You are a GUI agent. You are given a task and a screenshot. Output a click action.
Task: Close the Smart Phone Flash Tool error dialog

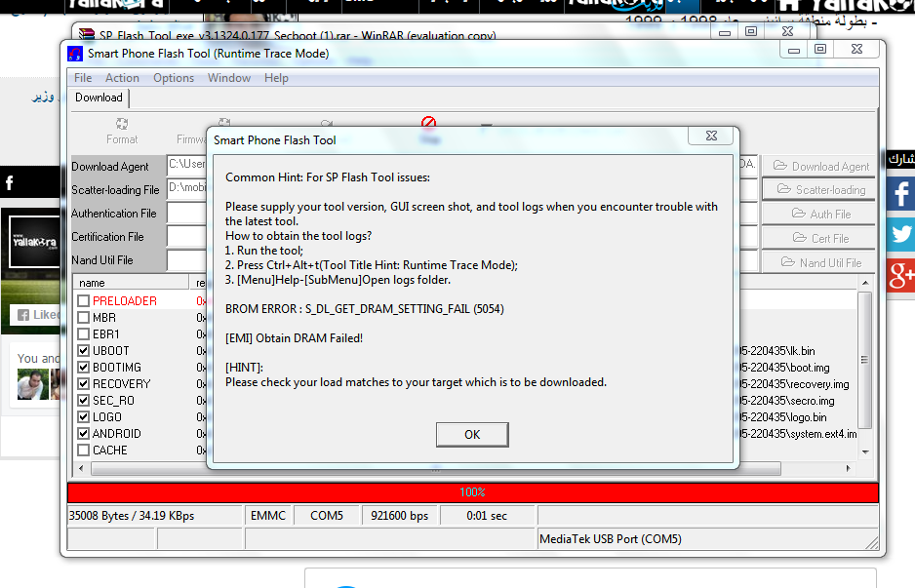pyautogui.click(x=711, y=136)
